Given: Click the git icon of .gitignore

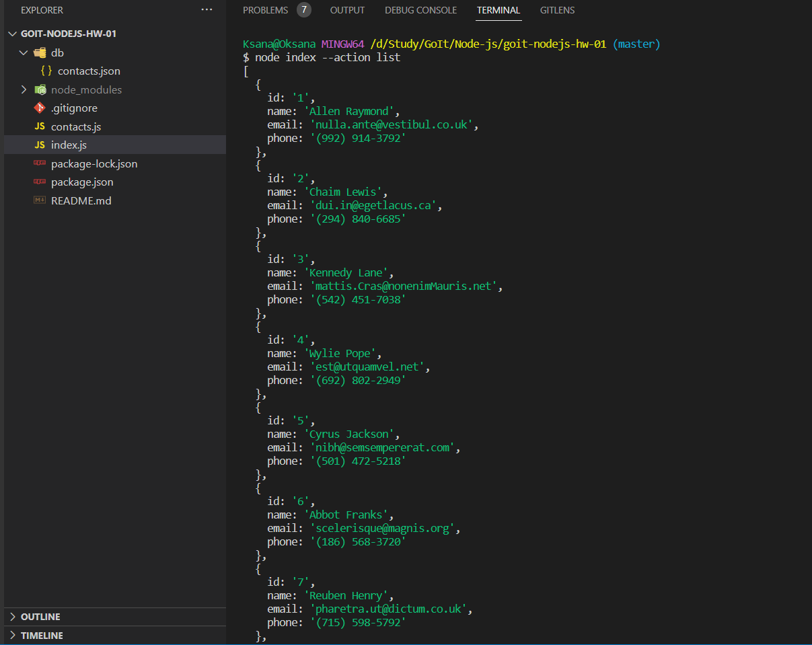Looking at the screenshot, I should click(x=39, y=108).
